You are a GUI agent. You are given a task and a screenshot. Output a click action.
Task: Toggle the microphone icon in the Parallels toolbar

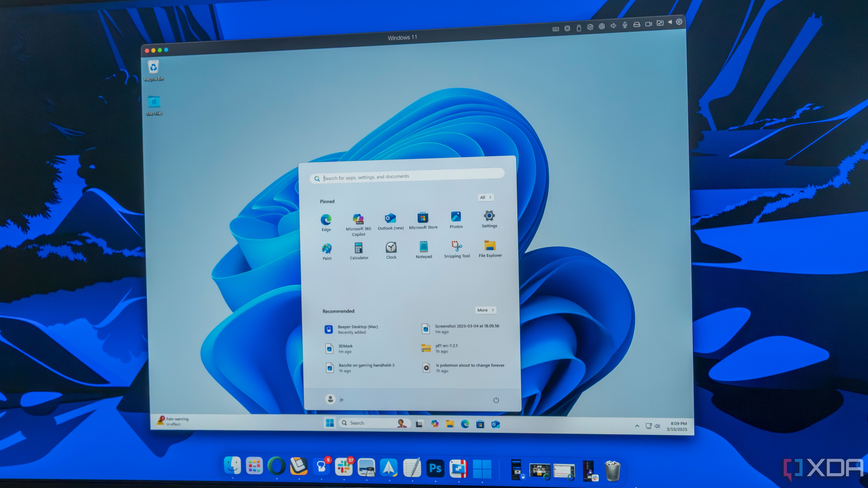coord(625,25)
